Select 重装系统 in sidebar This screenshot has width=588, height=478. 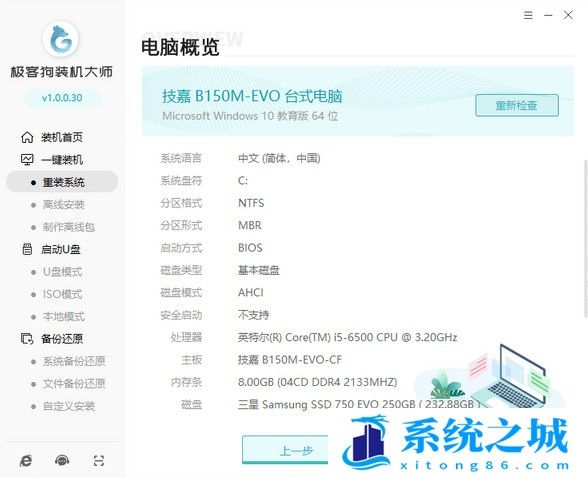pyautogui.click(x=62, y=182)
